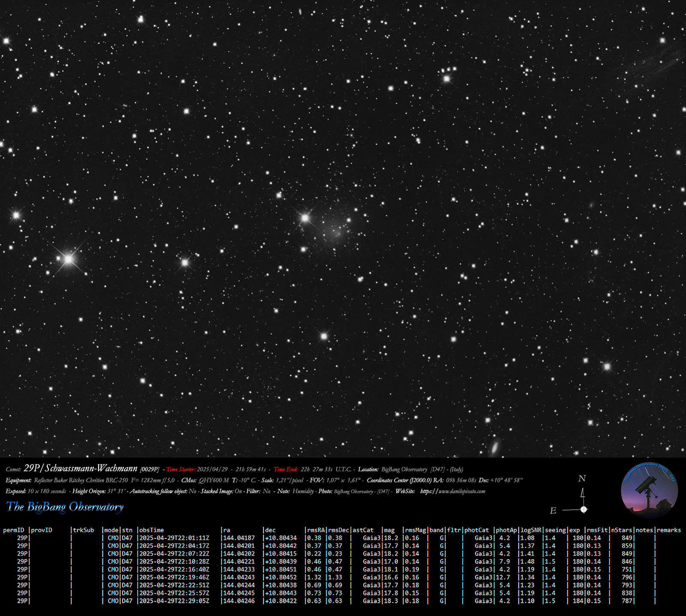
Task: Click the mag value '16.6'
Action: (x=391, y=577)
